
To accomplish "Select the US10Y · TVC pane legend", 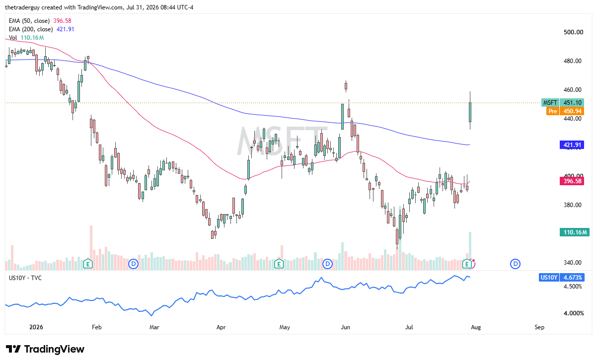I will coord(25,278).
